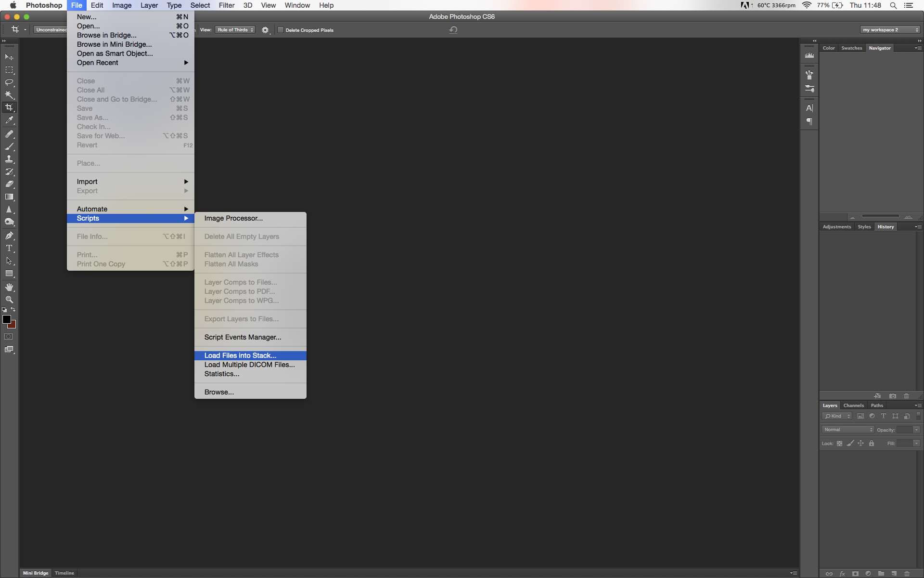Open the Kind filter dropdown
924x578 pixels.
tap(837, 416)
